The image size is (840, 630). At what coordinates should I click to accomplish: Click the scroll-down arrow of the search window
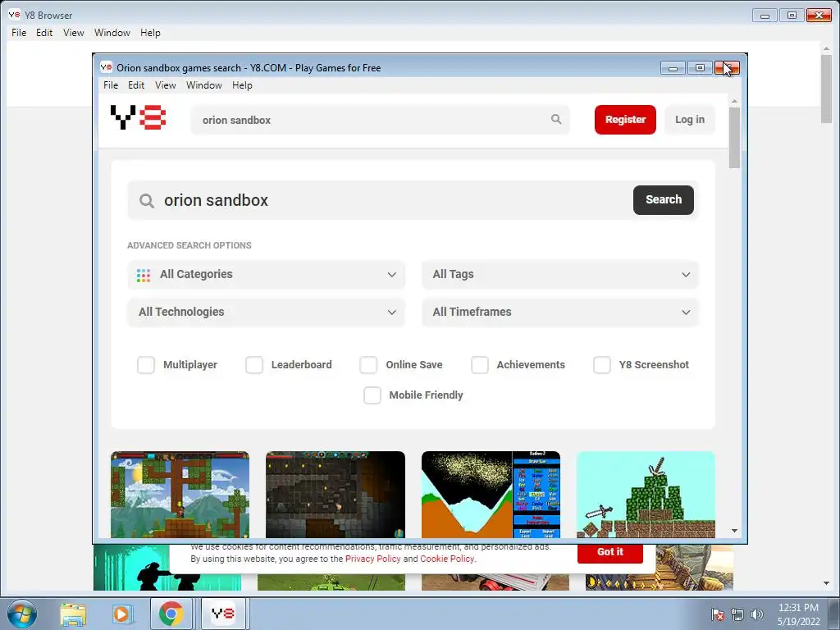point(734,531)
